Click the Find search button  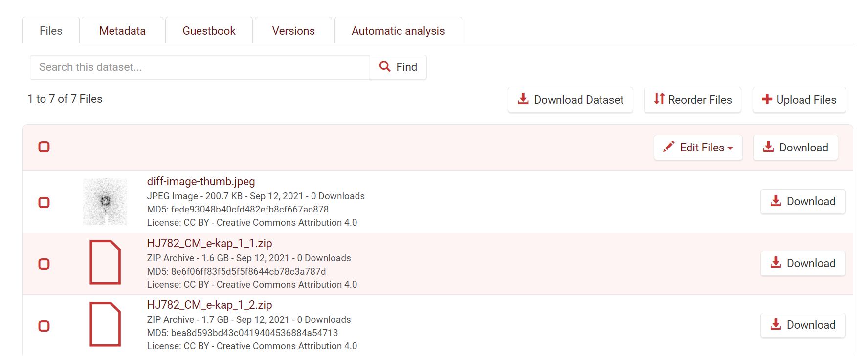coord(398,67)
